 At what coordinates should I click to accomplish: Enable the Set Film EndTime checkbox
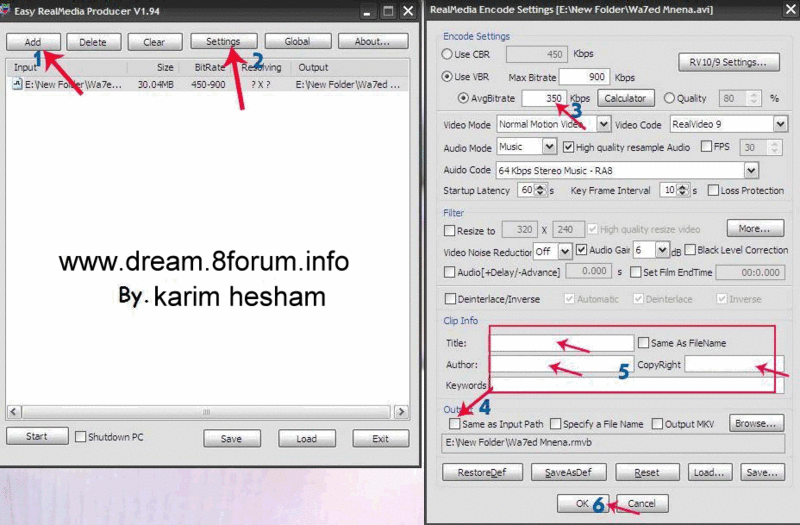(x=636, y=272)
